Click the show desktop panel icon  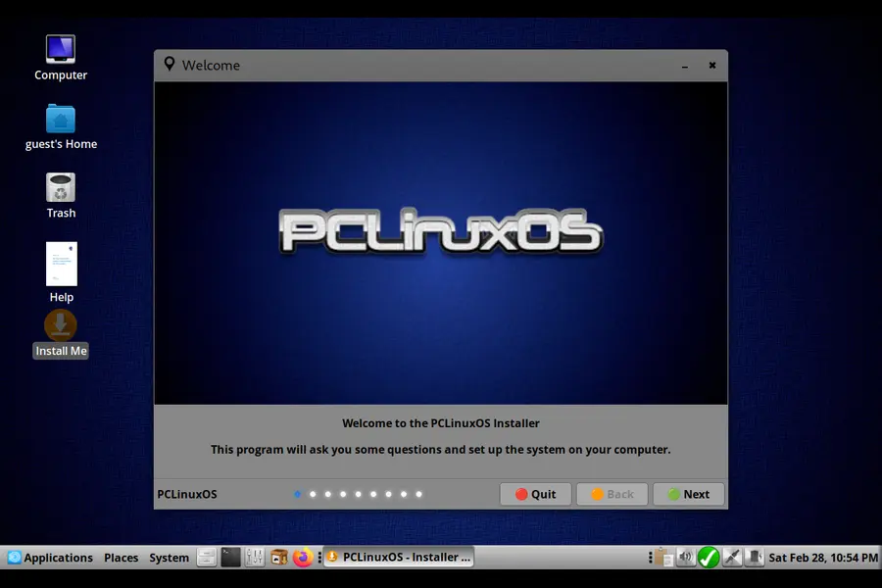pyautogui.click(x=206, y=557)
